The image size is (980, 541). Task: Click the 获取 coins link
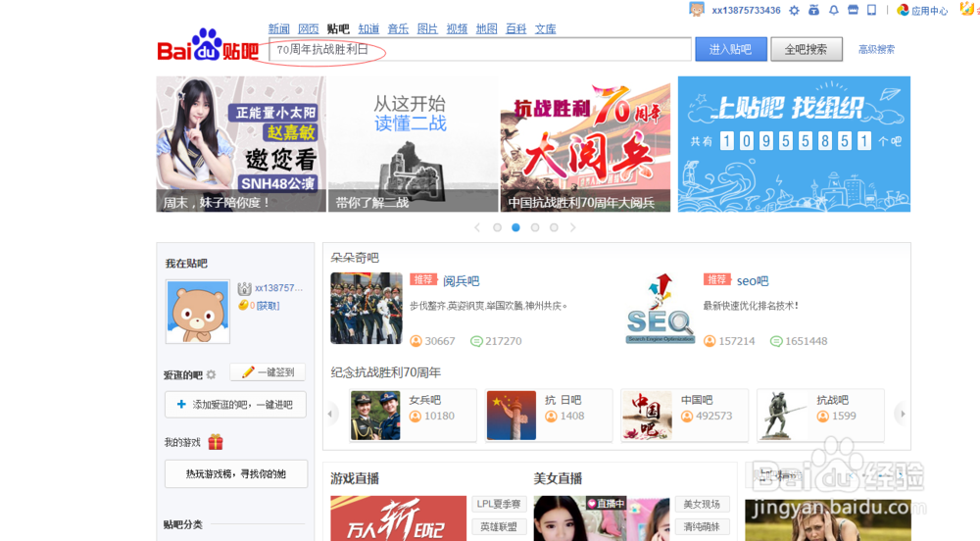coord(269,306)
